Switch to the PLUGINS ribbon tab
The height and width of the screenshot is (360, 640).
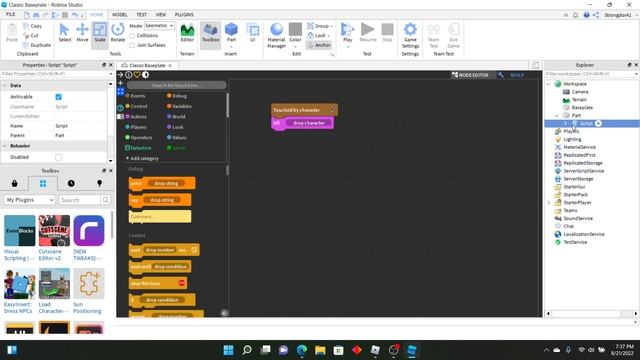(x=184, y=15)
